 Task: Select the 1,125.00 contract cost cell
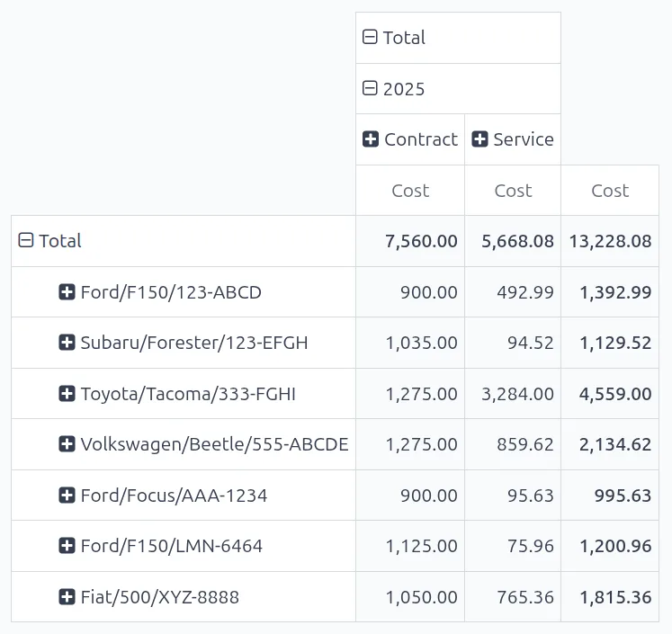[410, 546]
